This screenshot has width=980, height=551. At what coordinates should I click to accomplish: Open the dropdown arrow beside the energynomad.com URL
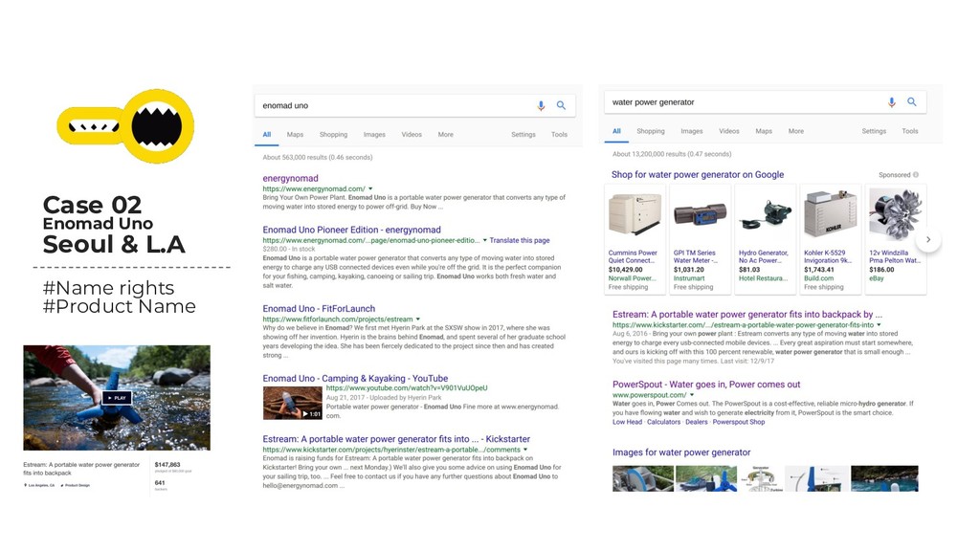pyautogui.click(x=370, y=188)
